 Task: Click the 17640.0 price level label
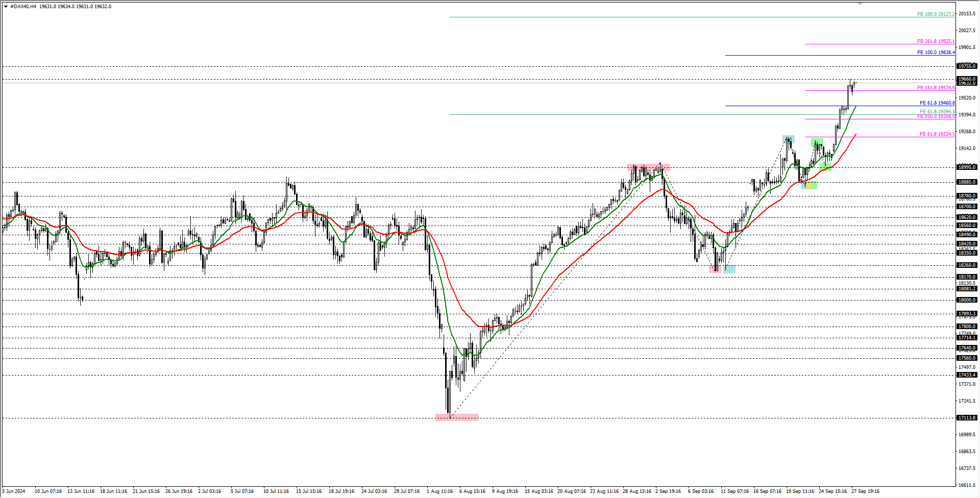[967, 348]
